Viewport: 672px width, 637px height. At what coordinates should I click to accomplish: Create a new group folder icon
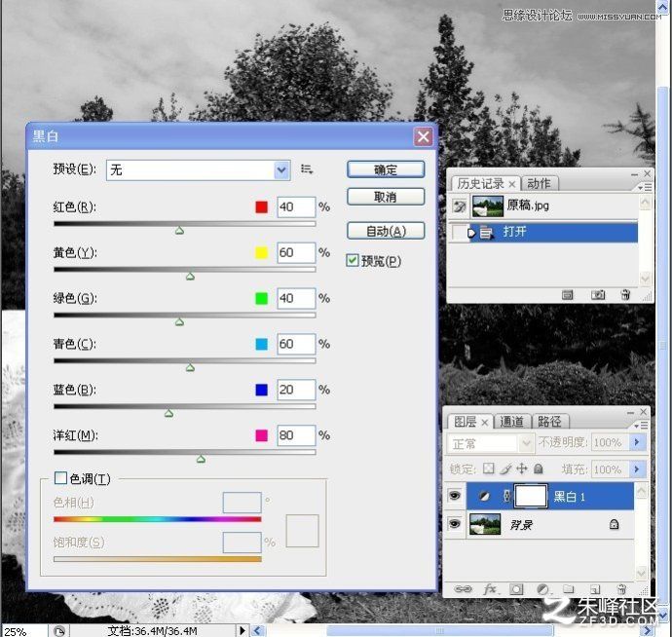[569, 589]
